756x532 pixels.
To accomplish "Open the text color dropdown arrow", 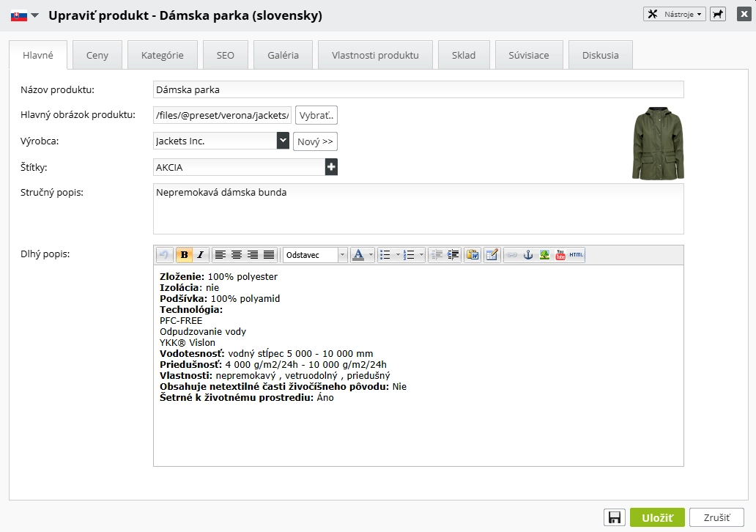I will pyautogui.click(x=371, y=255).
